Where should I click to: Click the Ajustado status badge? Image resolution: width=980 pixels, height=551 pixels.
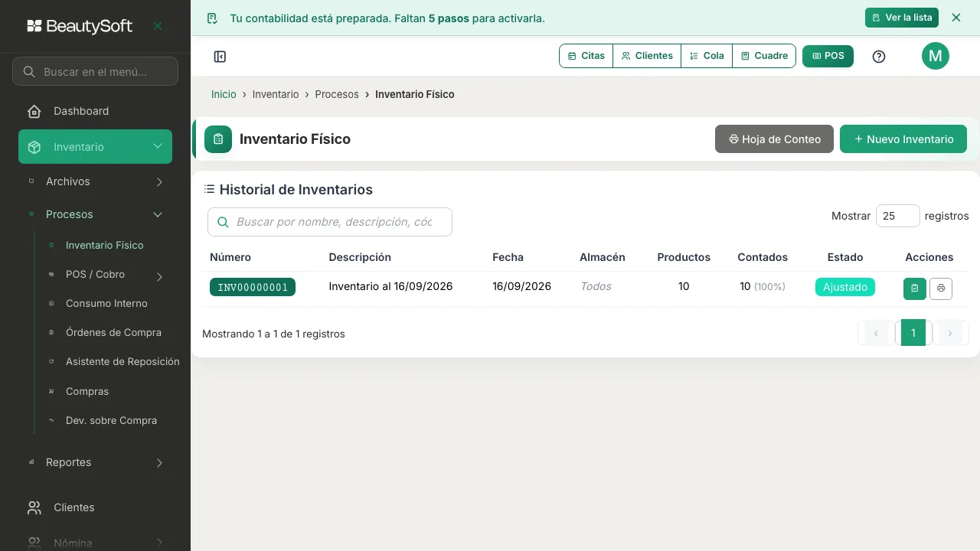click(x=845, y=287)
